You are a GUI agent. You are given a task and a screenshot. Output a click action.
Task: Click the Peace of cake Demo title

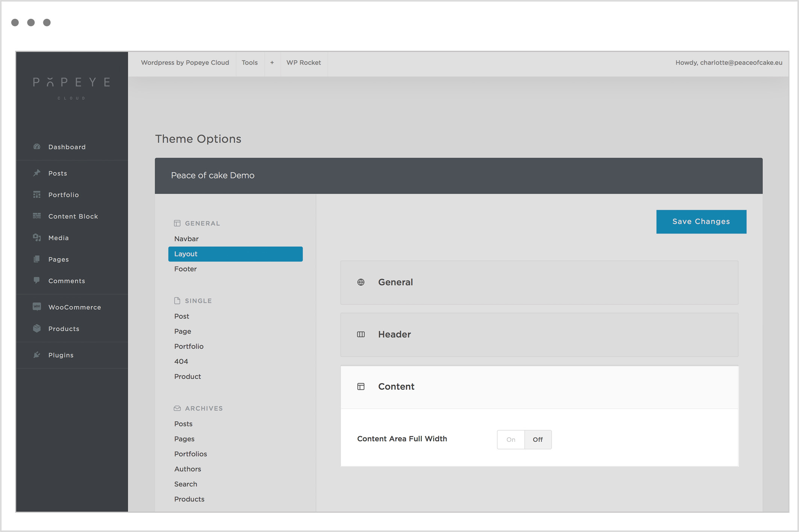point(213,176)
